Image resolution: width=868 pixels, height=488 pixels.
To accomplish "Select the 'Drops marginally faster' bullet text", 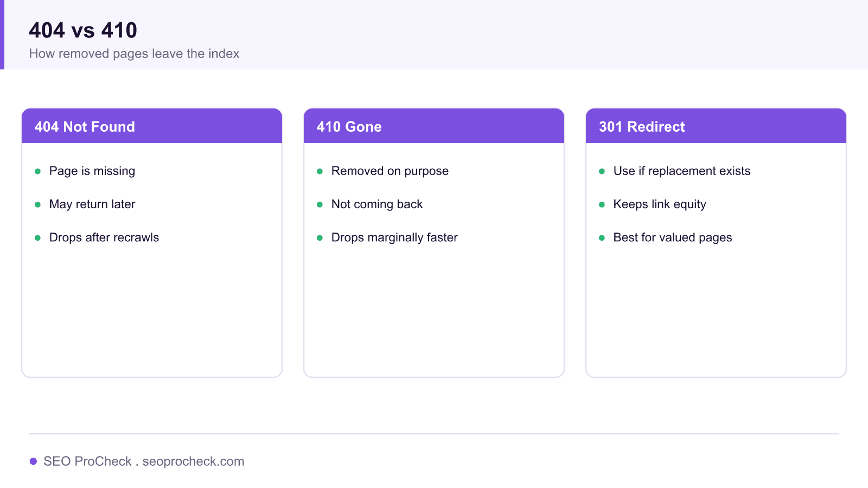I will tap(394, 237).
